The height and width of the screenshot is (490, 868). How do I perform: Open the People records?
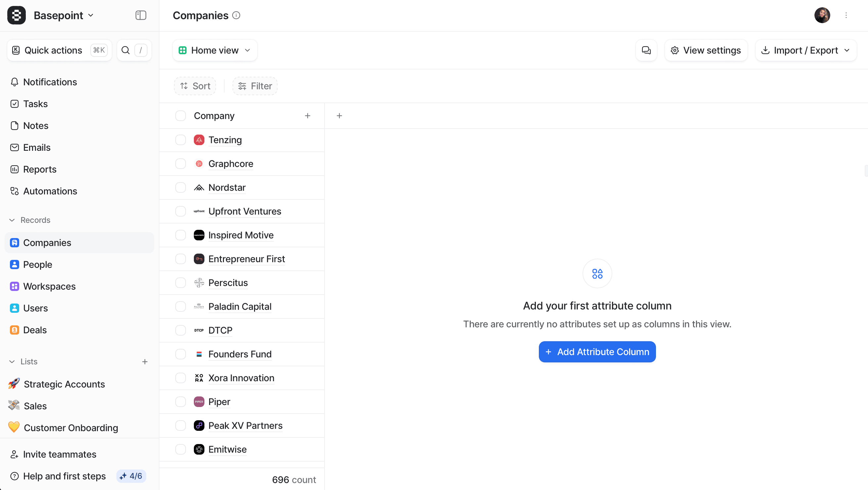(x=79, y=265)
